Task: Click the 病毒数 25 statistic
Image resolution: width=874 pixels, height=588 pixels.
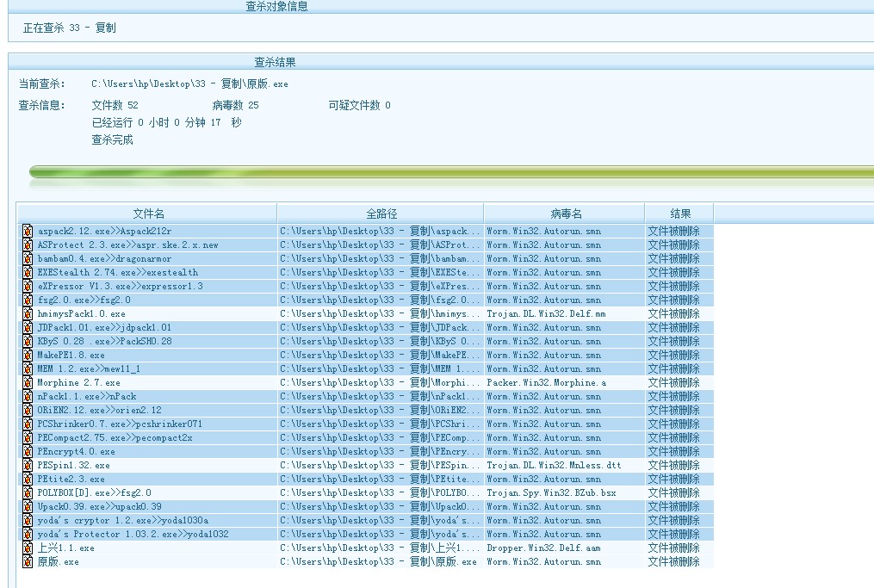Action: (x=235, y=105)
